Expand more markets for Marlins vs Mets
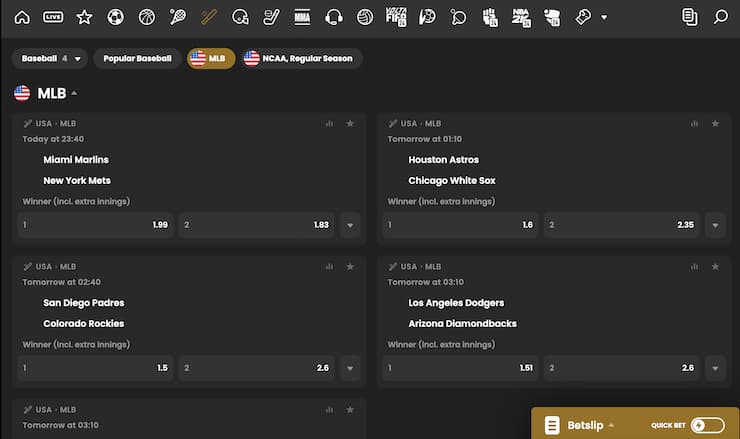Image resolution: width=740 pixels, height=439 pixels. 350,225
